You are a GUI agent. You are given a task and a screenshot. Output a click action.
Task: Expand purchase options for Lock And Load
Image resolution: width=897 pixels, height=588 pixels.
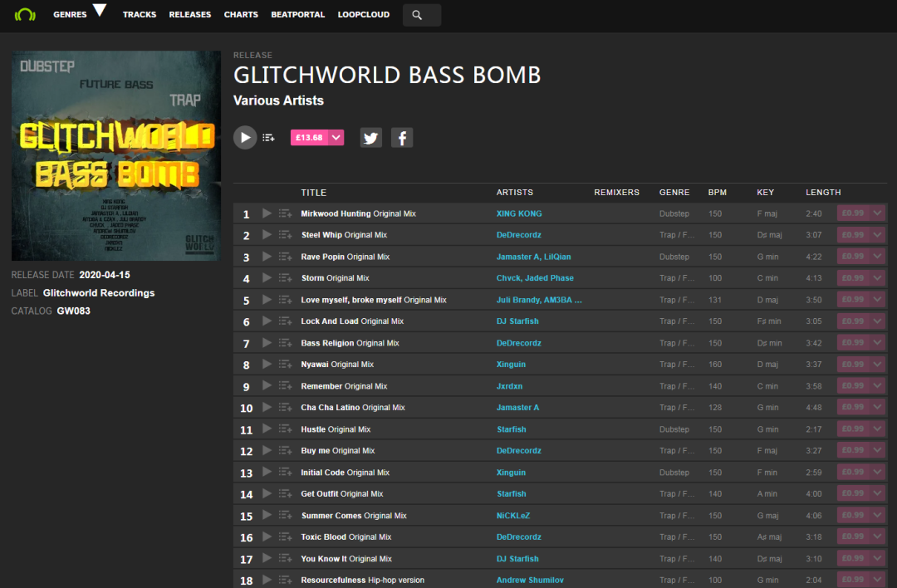pos(878,321)
